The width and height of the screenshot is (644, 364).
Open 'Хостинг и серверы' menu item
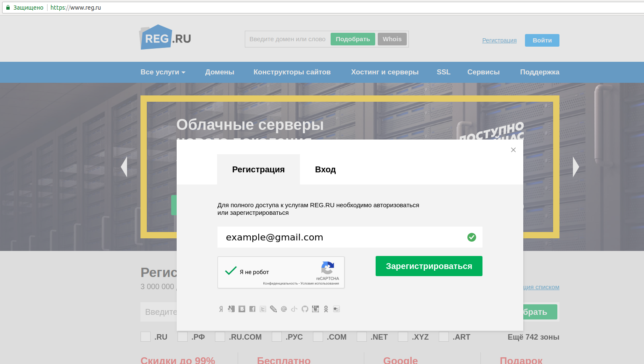[x=385, y=72]
